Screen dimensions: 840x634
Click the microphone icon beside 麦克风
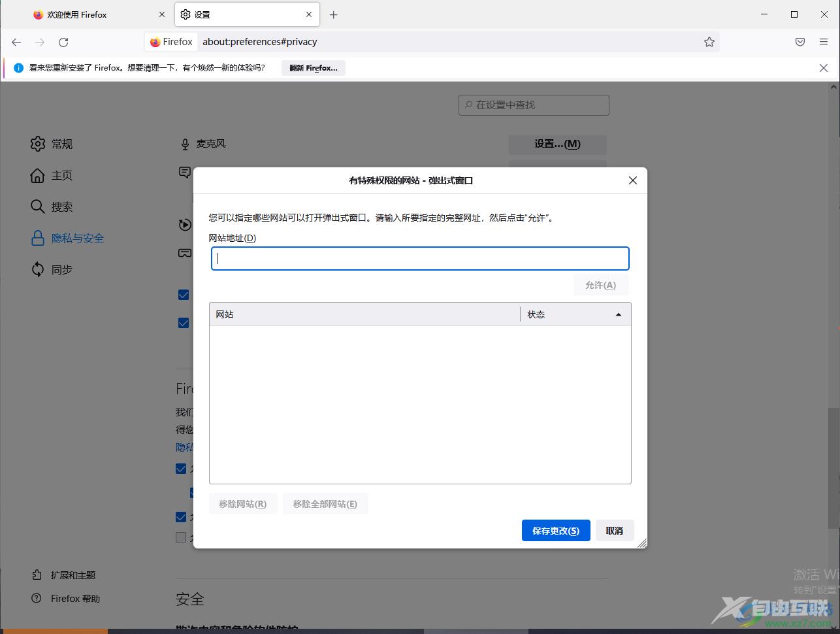(185, 144)
